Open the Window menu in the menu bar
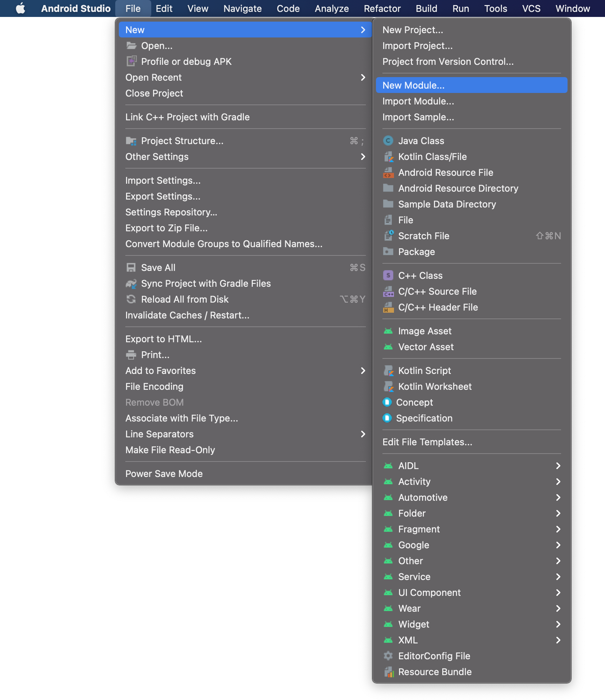This screenshot has width=605, height=700. tap(573, 8)
